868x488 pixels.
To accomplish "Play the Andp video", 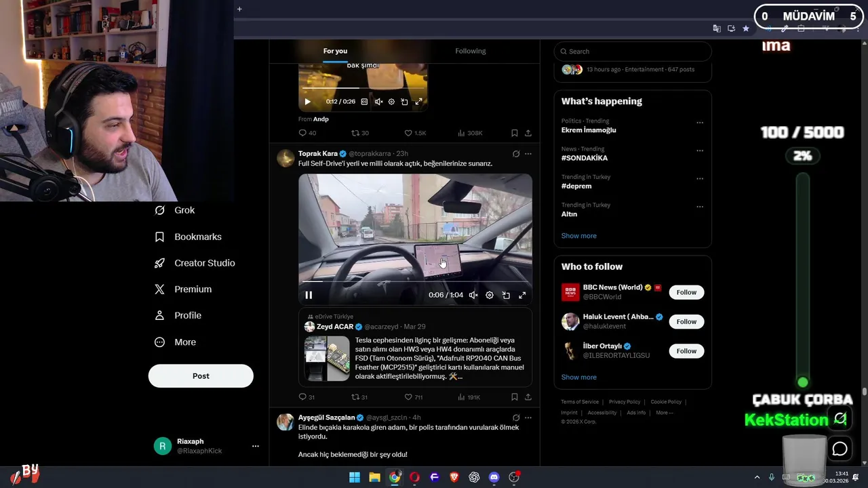I will tap(307, 102).
